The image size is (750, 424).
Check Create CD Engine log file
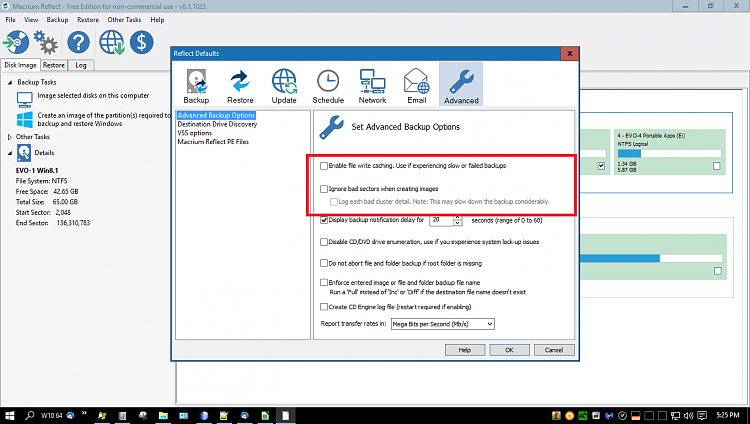click(x=324, y=307)
